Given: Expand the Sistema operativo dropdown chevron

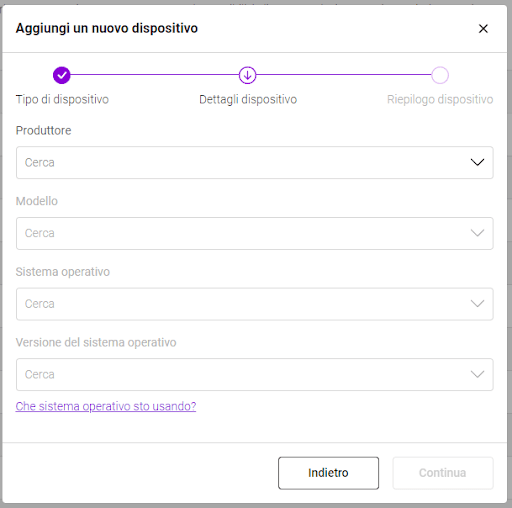Looking at the screenshot, I should pyautogui.click(x=477, y=304).
